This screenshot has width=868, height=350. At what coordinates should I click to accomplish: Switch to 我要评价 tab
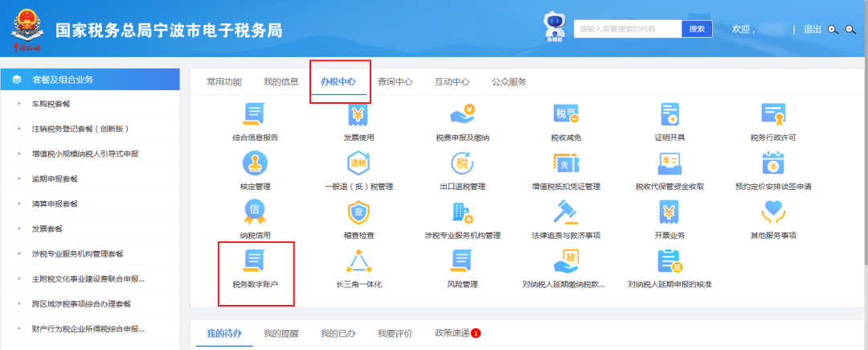tap(395, 333)
